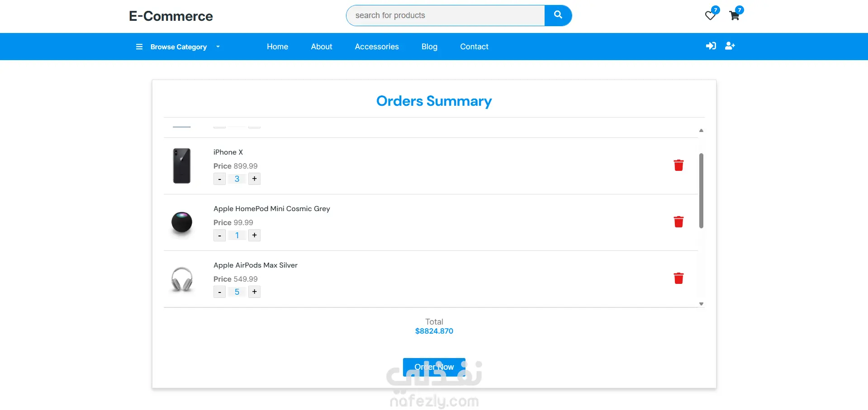Screen dimensions: 868x410
Task: Click the Order Now button
Action: (434, 367)
